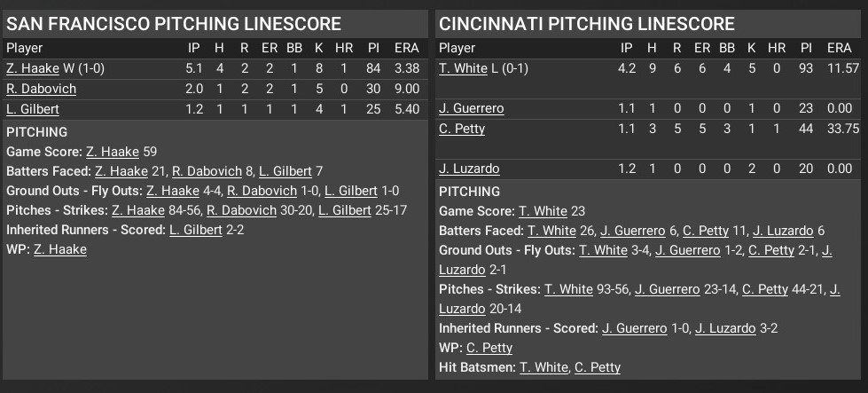Click Z. Haake beside San Francisco Game Score

point(113,152)
